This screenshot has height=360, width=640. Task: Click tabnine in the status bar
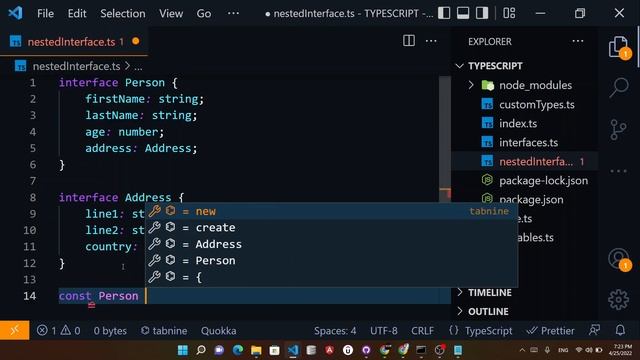click(164, 330)
